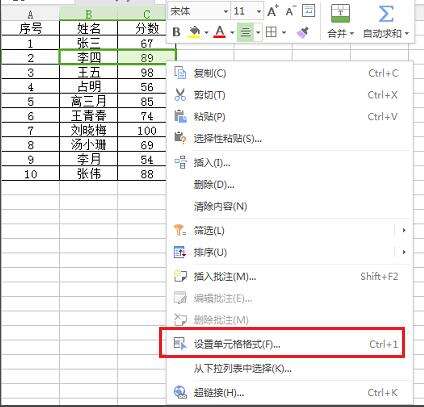Click the cell containing 占明

pyautogui.click(x=89, y=87)
